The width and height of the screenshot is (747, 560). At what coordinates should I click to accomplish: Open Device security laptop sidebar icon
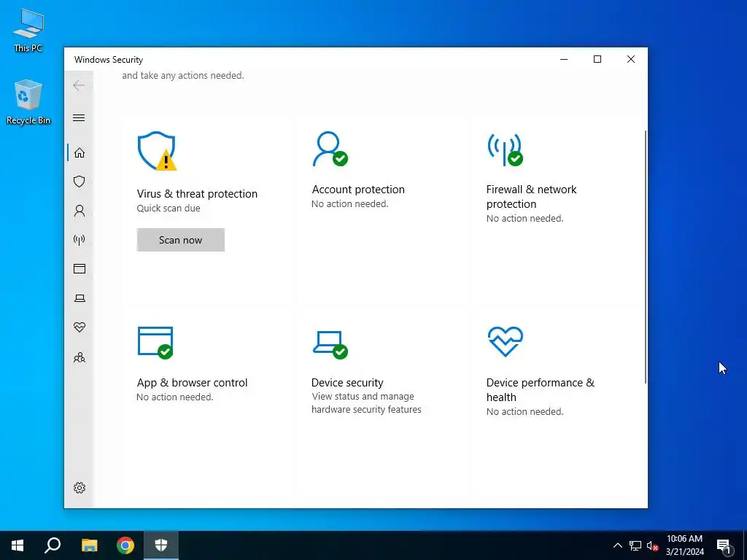pos(79,298)
